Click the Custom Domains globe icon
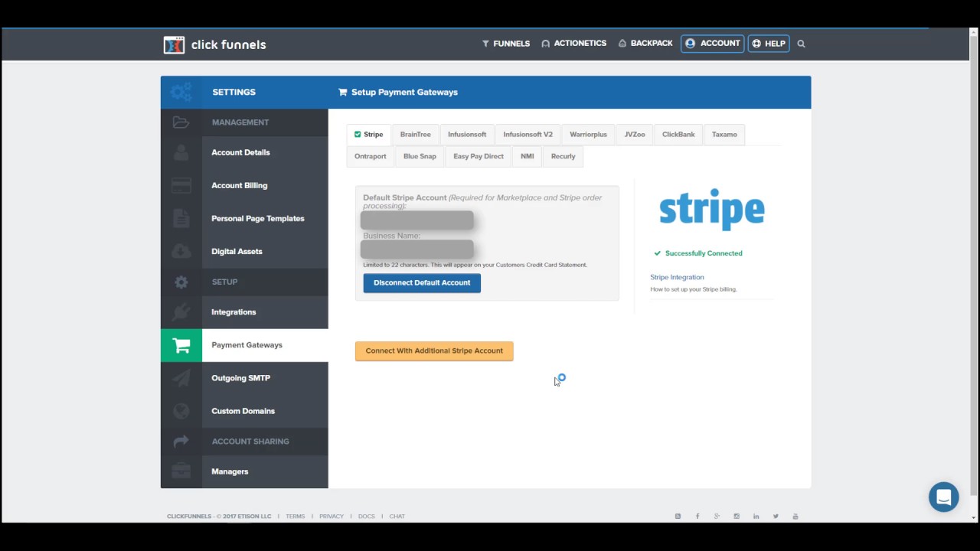This screenshot has width=980, height=551. pyautogui.click(x=181, y=411)
